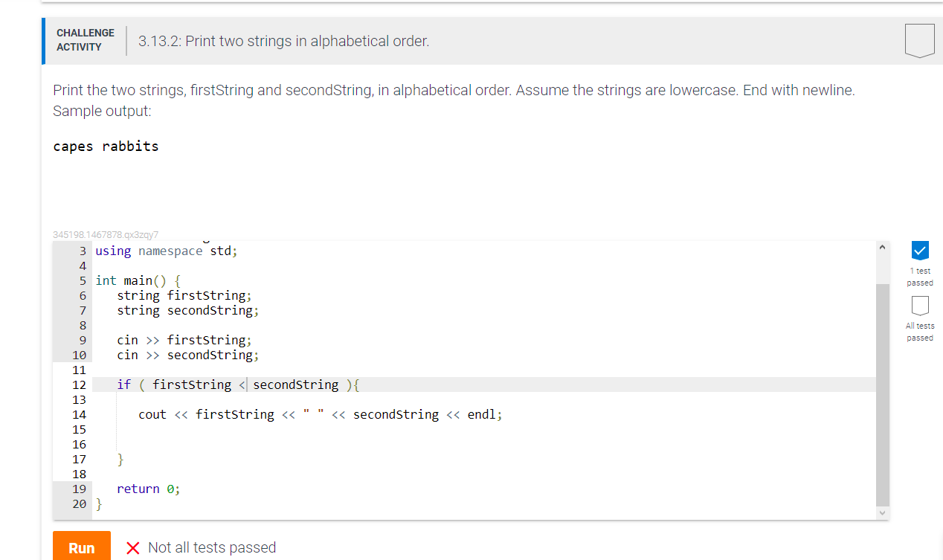The image size is (943, 560).
Task: Click the red X 'Not all tests passed' icon
Action: click(133, 548)
